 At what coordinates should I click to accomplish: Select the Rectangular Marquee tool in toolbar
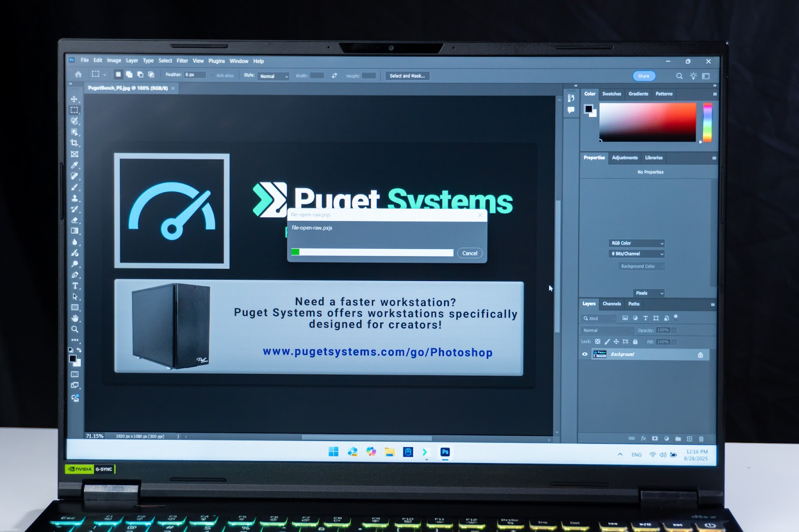74,110
